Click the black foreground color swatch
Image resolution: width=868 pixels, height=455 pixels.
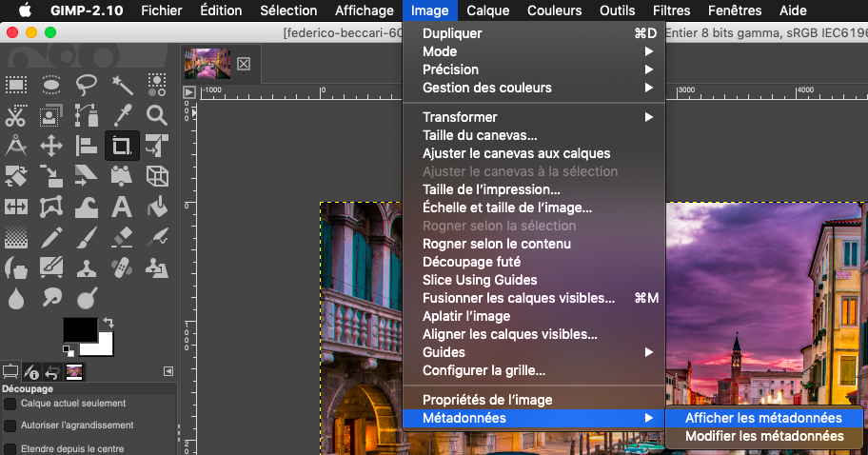coord(79,329)
